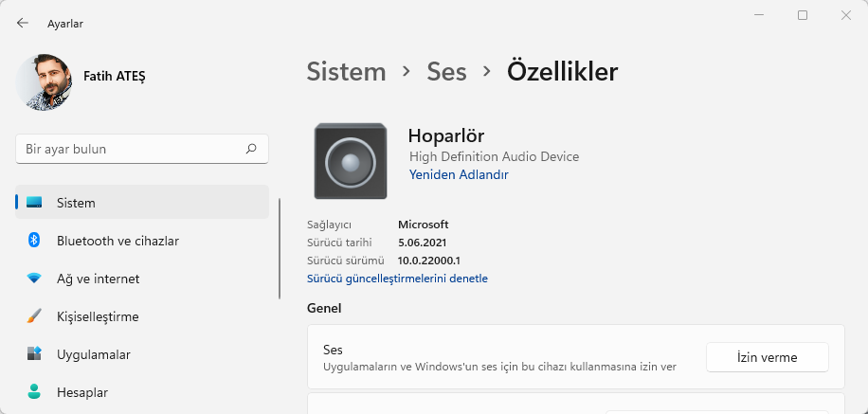This screenshot has width=868, height=414.
Task: Click the Hoparlör speaker device image
Action: click(x=350, y=161)
